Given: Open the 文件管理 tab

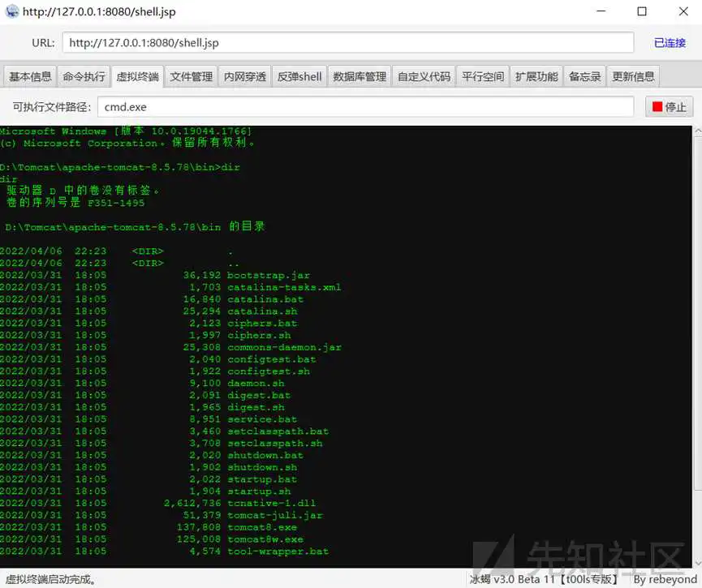Looking at the screenshot, I should [x=192, y=77].
